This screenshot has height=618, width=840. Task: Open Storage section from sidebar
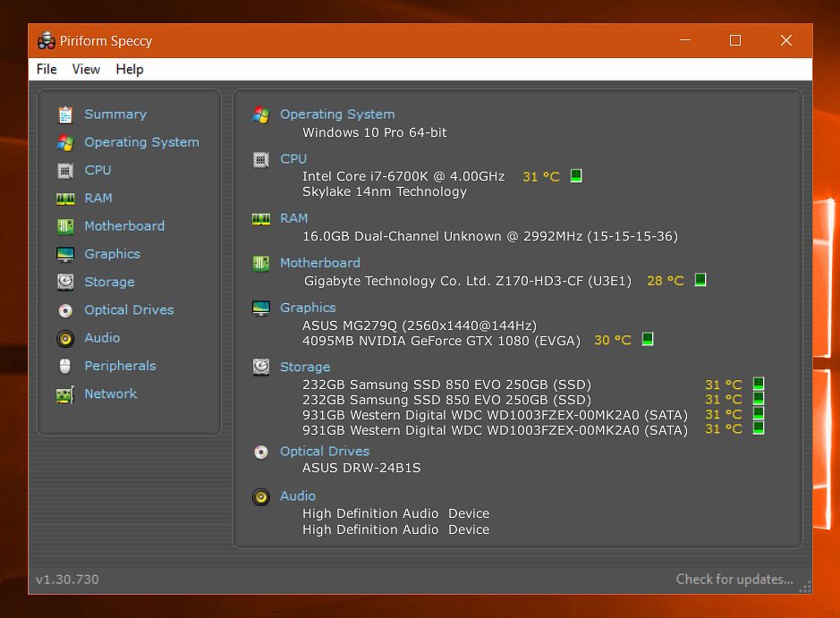110,282
